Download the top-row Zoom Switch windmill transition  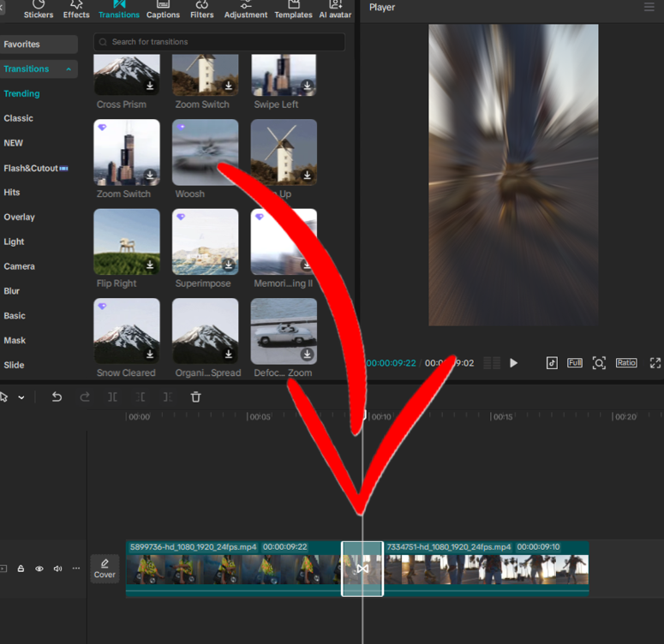[229, 86]
